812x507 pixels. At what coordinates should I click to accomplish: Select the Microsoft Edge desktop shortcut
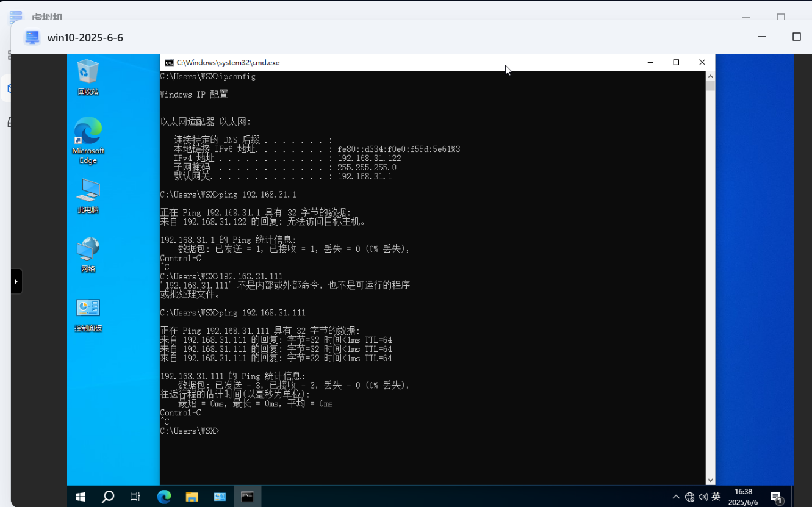pos(88,140)
